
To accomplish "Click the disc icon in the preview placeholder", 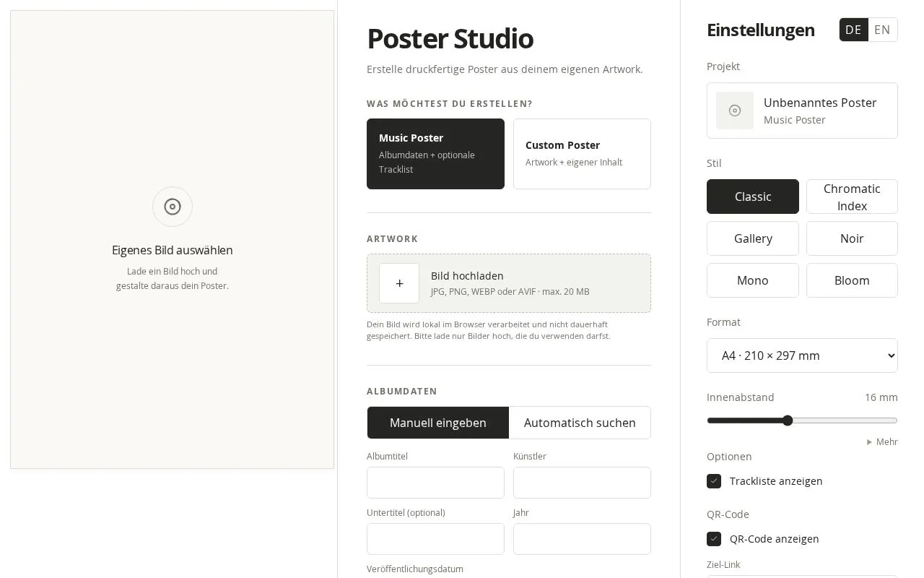I will [x=173, y=207].
